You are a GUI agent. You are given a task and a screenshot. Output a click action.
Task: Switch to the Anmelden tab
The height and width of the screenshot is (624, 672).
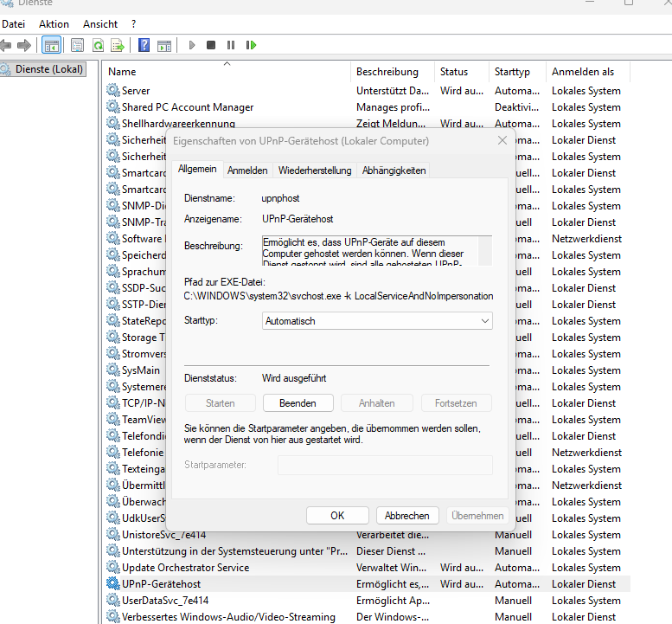[247, 170]
